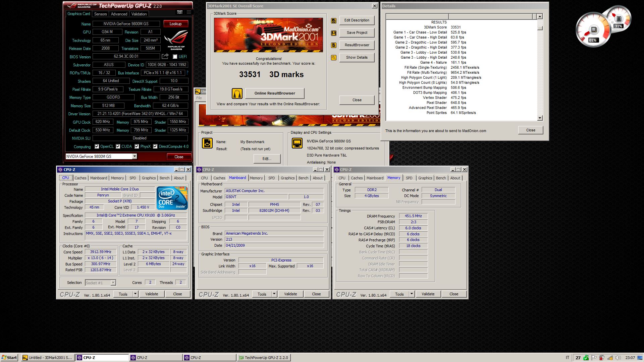Image resolution: width=644 pixels, height=362 pixels.
Task: Click the Republic of Gamers logo in GPU-Z
Action: [x=176, y=40]
